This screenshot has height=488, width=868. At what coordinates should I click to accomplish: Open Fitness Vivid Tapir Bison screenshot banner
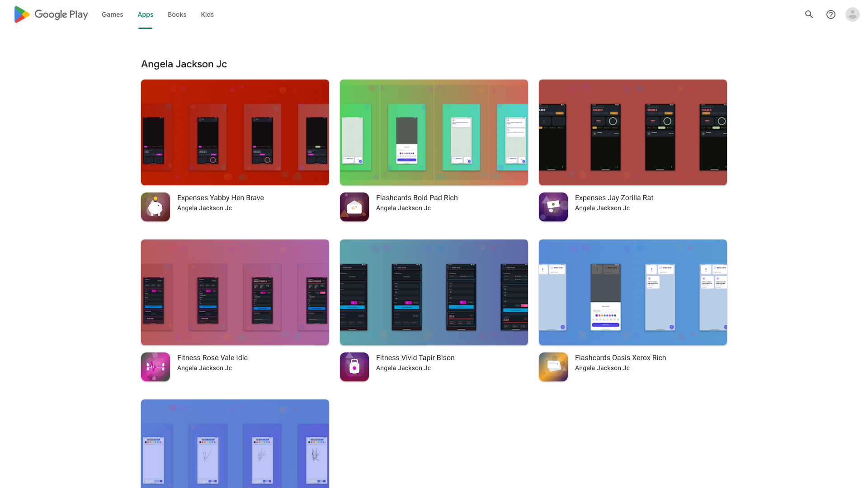(434, 292)
